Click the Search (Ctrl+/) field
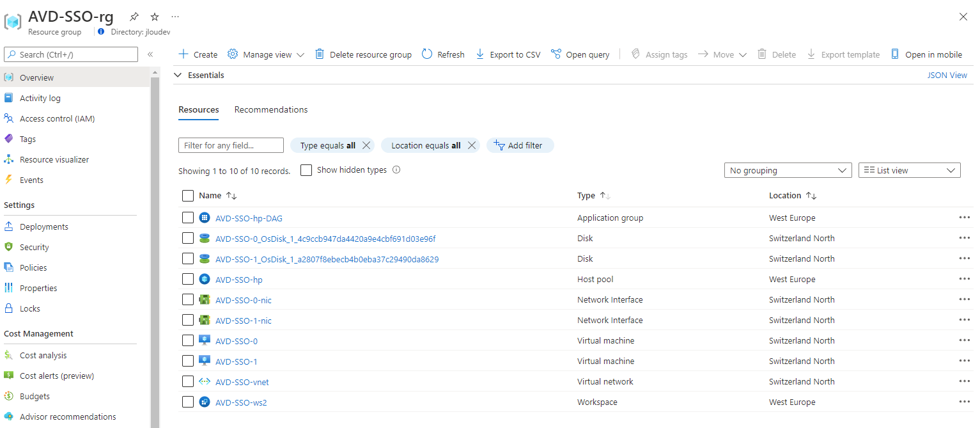This screenshot has height=428, width=980. click(x=71, y=54)
